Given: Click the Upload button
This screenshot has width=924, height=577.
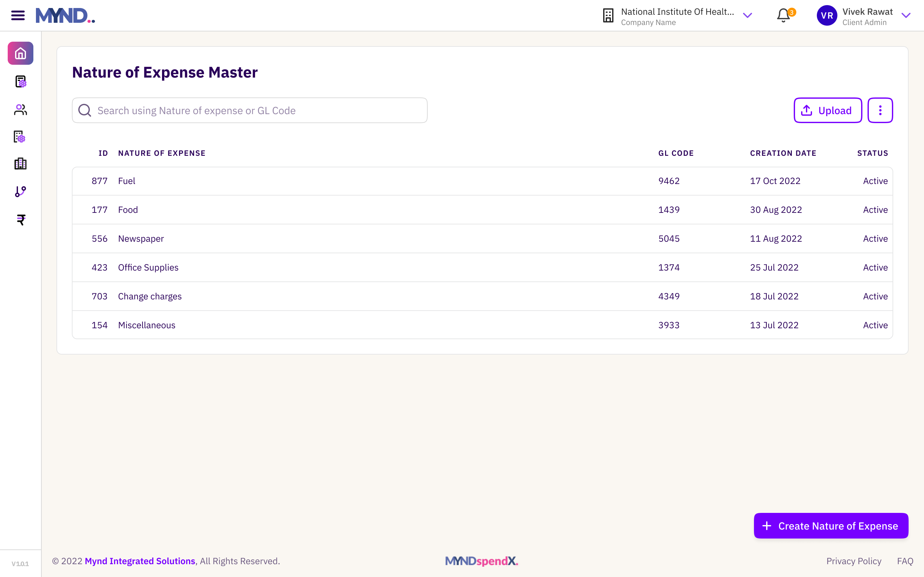Looking at the screenshot, I should pyautogui.click(x=827, y=111).
